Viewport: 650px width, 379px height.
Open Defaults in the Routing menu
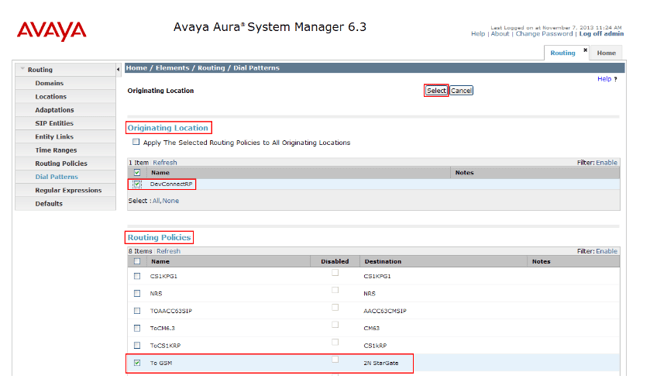[49, 203]
